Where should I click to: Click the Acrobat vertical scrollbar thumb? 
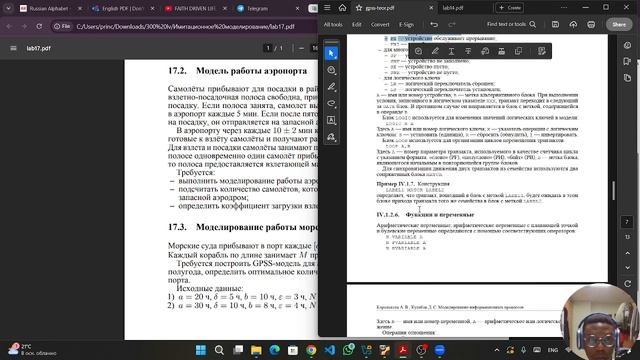pos(613,190)
